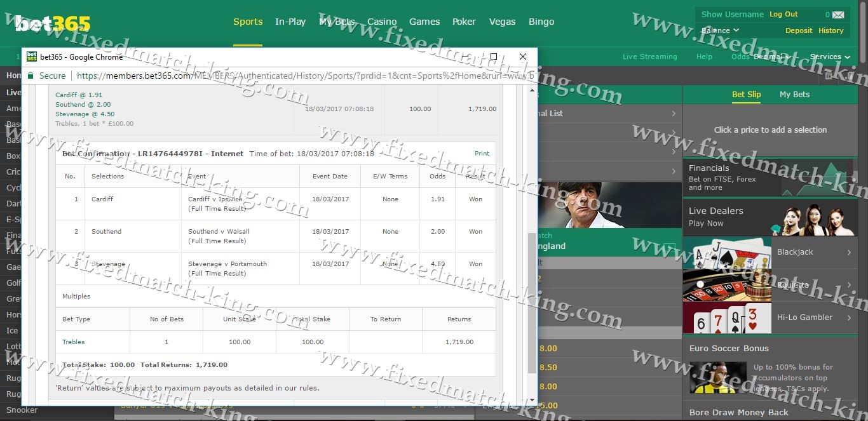This screenshot has width=868, height=421.
Task: Click the Log Out link
Action: point(783,15)
